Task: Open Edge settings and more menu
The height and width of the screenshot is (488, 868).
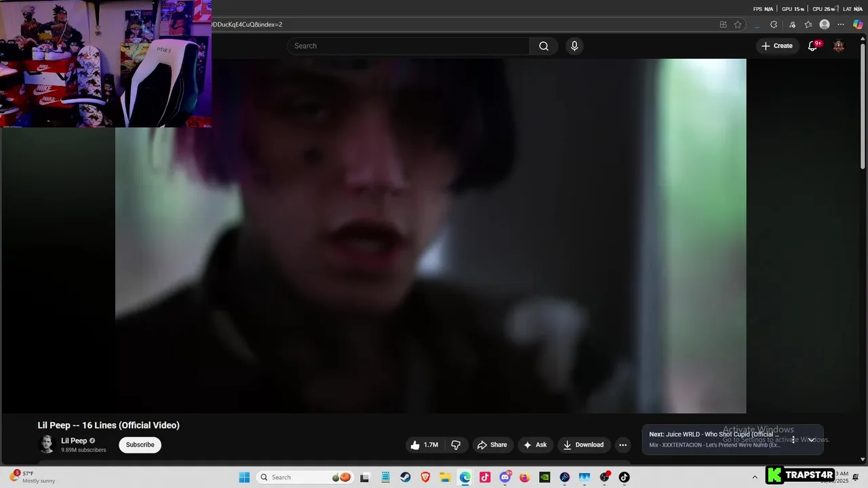Action: (841, 24)
